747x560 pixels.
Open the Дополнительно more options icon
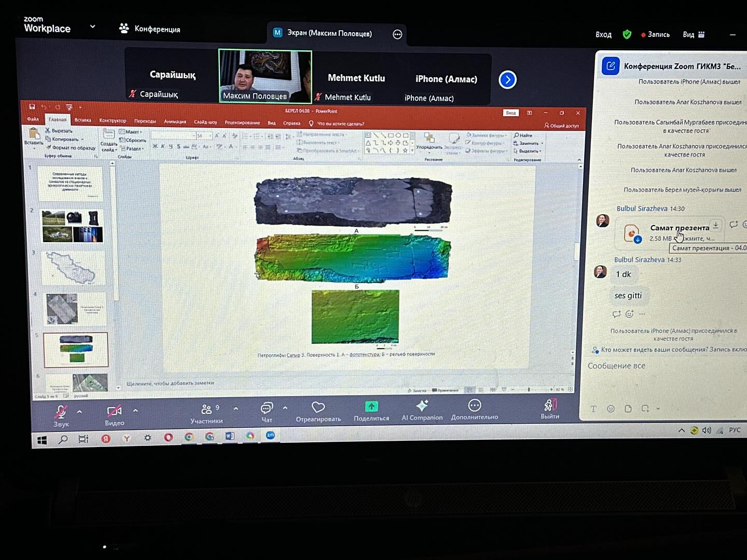tap(474, 405)
